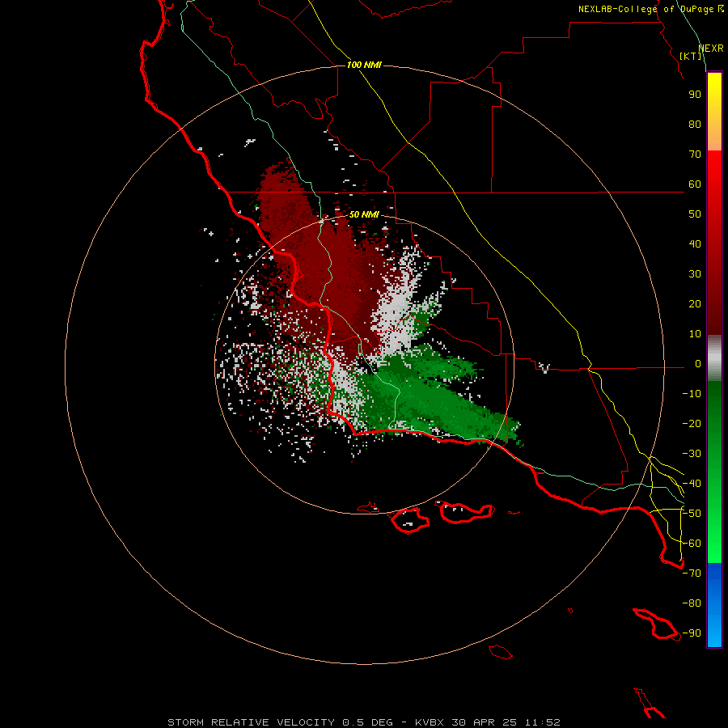Click the 30 value on velocity scale
This screenshot has height=728, width=728.
click(x=695, y=274)
